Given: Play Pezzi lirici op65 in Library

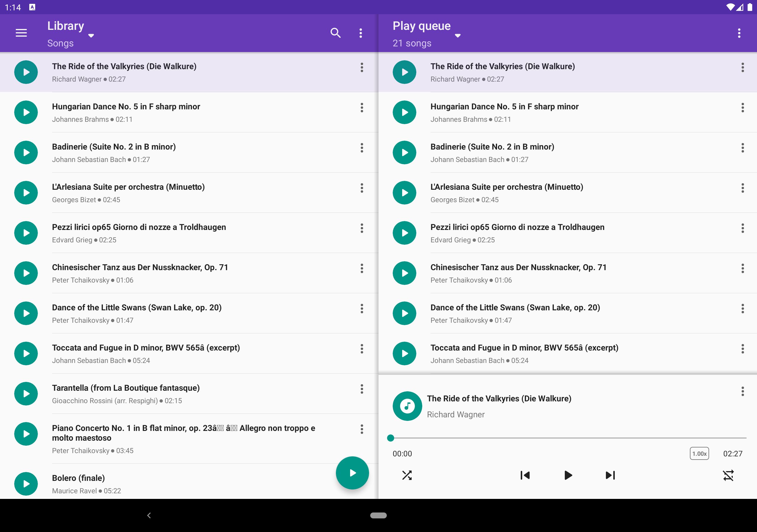Looking at the screenshot, I should [26, 233].
